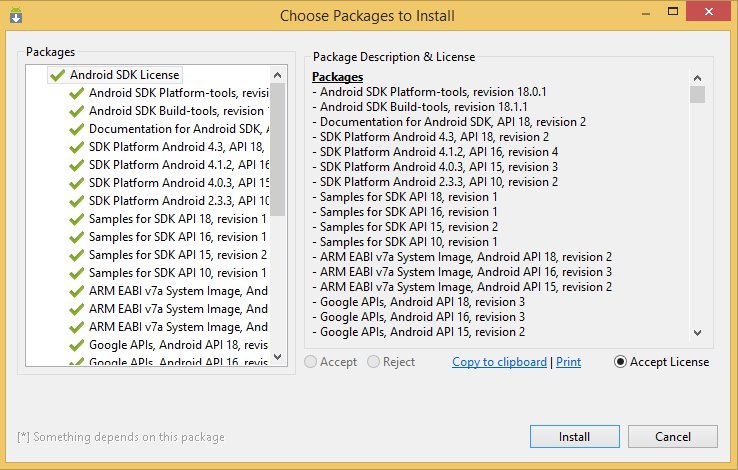Click checkmark icon for SDK Platform Android 4.1.2

(76, 165)
